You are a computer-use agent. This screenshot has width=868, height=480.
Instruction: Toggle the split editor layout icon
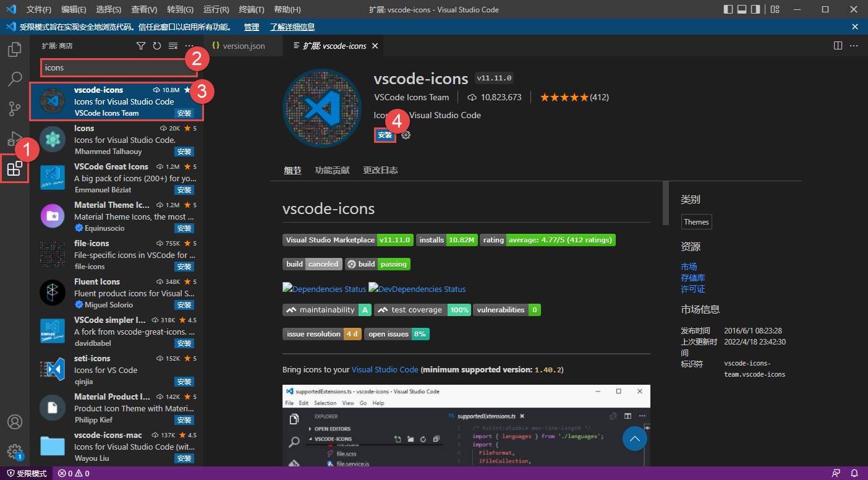(838, 45)
